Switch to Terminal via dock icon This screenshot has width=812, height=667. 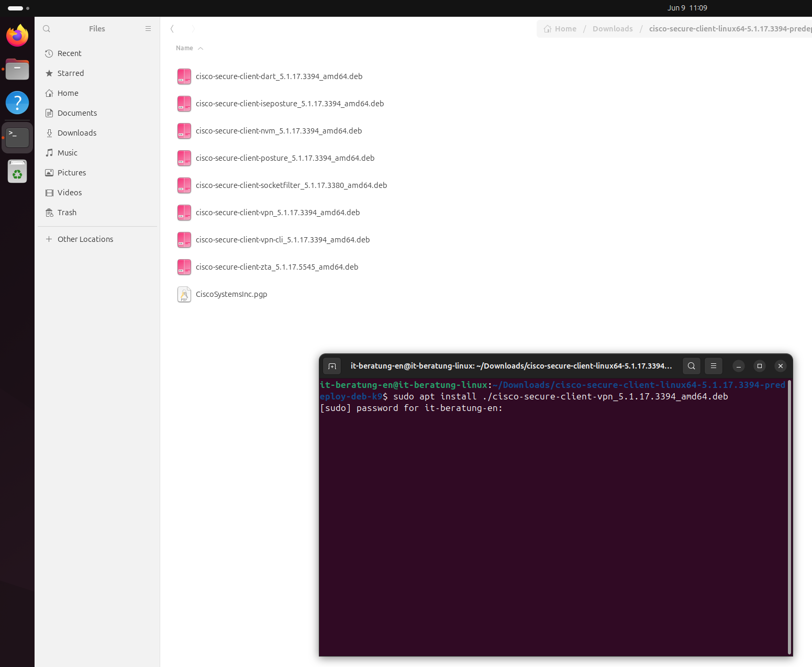tap(17, 137)
